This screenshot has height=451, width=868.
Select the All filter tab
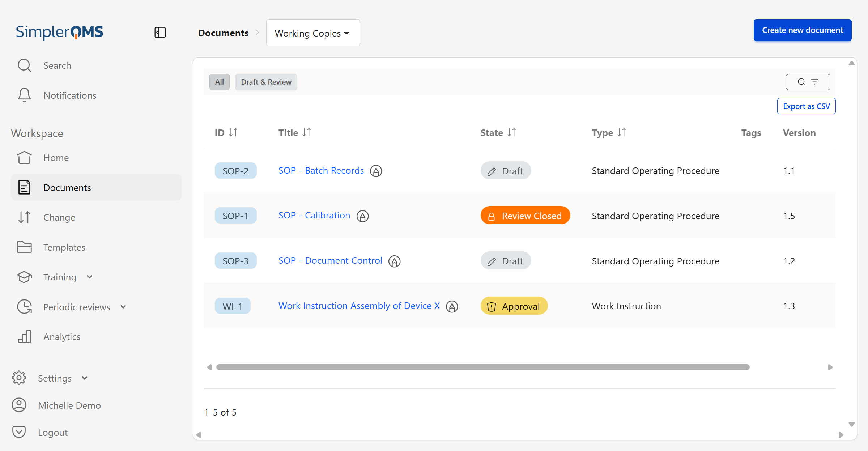(219, 82)
